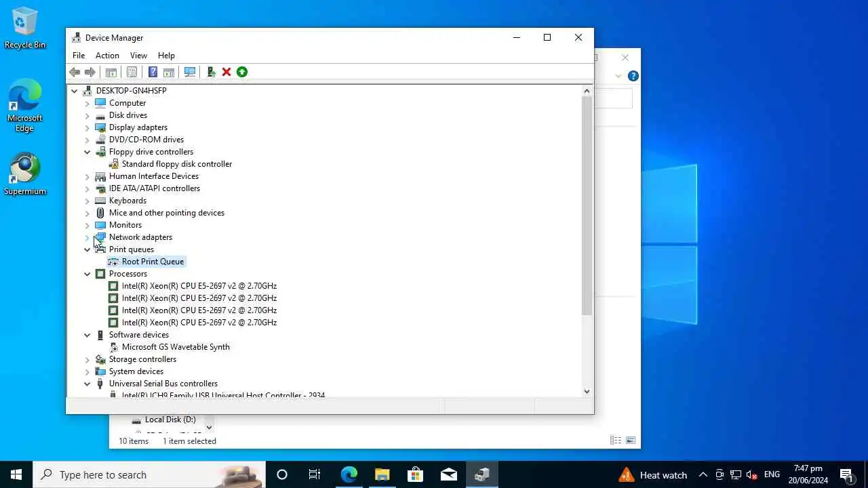868x488 pixels.
Task: Open Mail app from the taskbar
Action: (448, 474)
